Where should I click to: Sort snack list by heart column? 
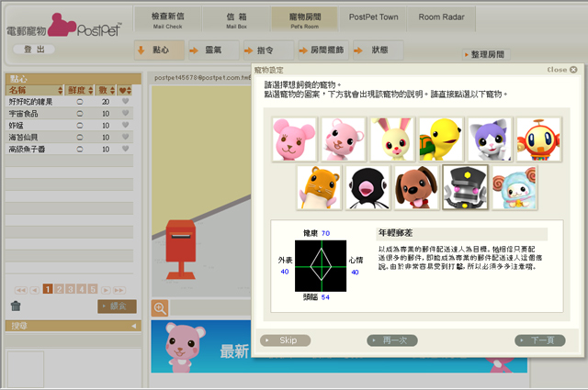click(125, 90)
